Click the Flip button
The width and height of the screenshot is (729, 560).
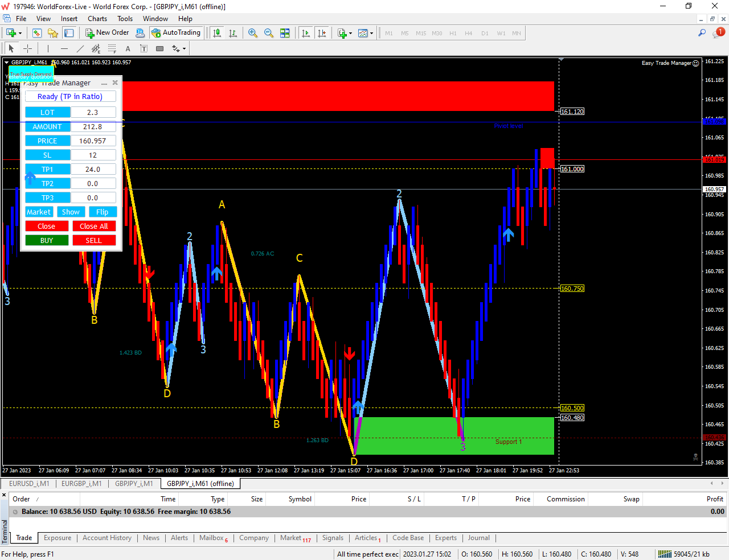[103, 212]
